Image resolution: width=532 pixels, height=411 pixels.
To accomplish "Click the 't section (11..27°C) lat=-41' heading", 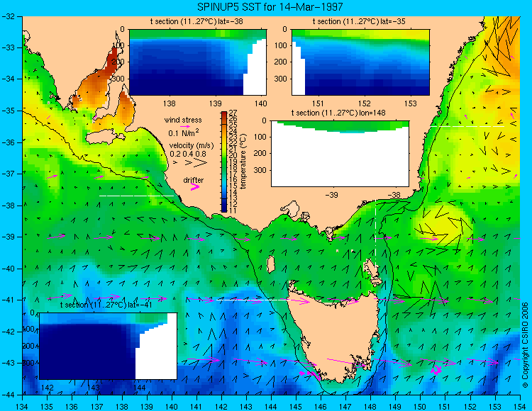I will tap(106, 305).
